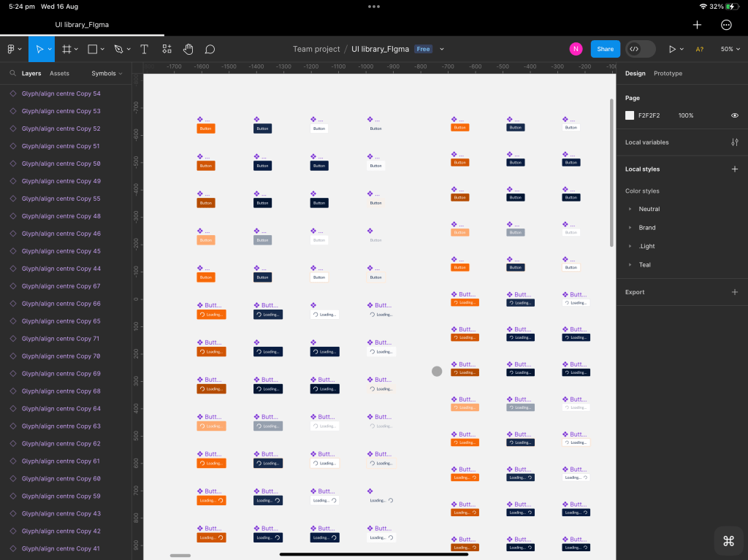The width and height of the screenshot is (748, 560).
Task: Open the 50% zoom dropdown
Action: (x=730, y=49)
